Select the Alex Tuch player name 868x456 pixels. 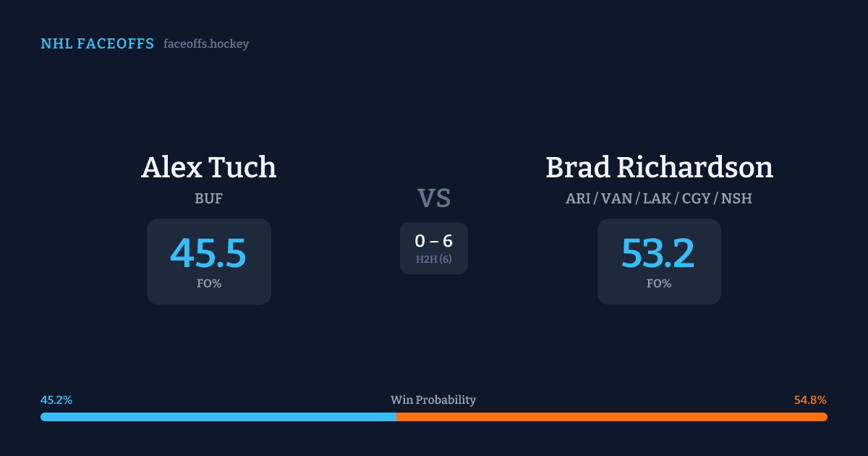click(208, 167)
